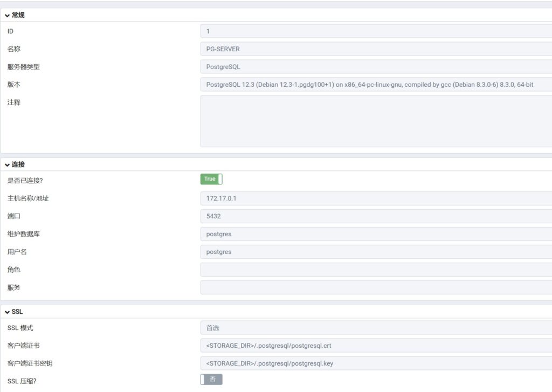
Task: Click the SSL 压缩? label
Action: (x=22, y=381)
